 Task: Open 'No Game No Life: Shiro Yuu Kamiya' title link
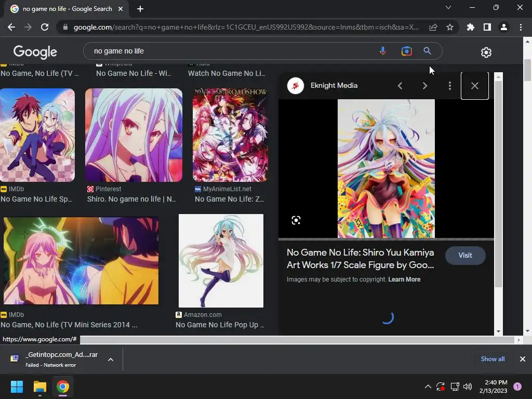(361, 259)
